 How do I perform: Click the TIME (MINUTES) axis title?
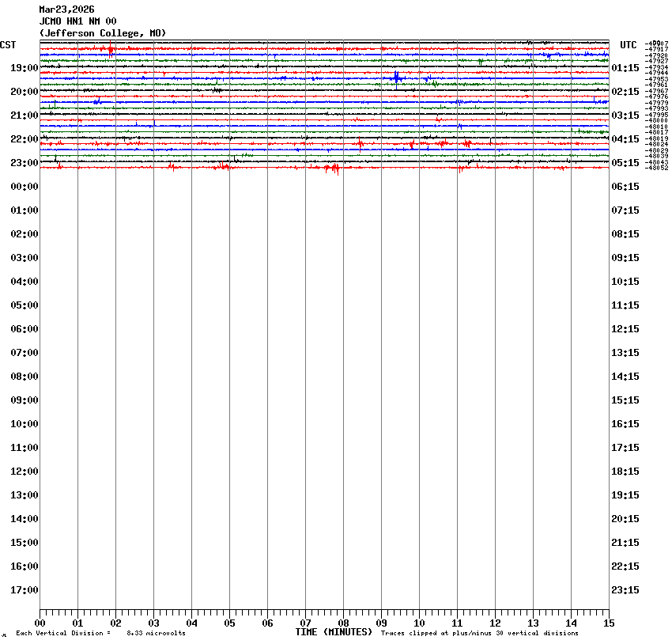(x=334, y=632)
